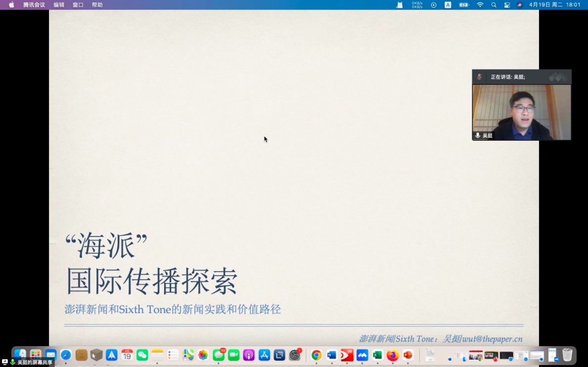Launch Siri from menu bar
This screenshot has width=588, height=367.
pyautogui.click(x=520, y=5)
